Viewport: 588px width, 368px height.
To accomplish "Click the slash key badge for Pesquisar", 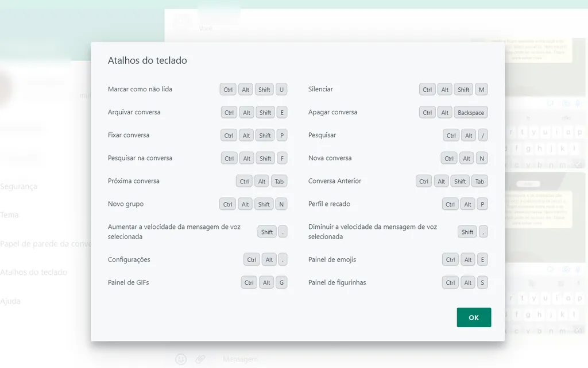I will coord(482,135).
